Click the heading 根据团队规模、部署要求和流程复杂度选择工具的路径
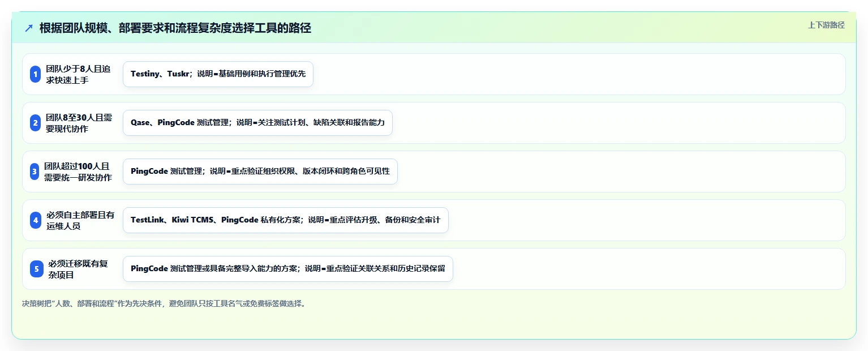868x351 pixels. [x=175, y=28]
